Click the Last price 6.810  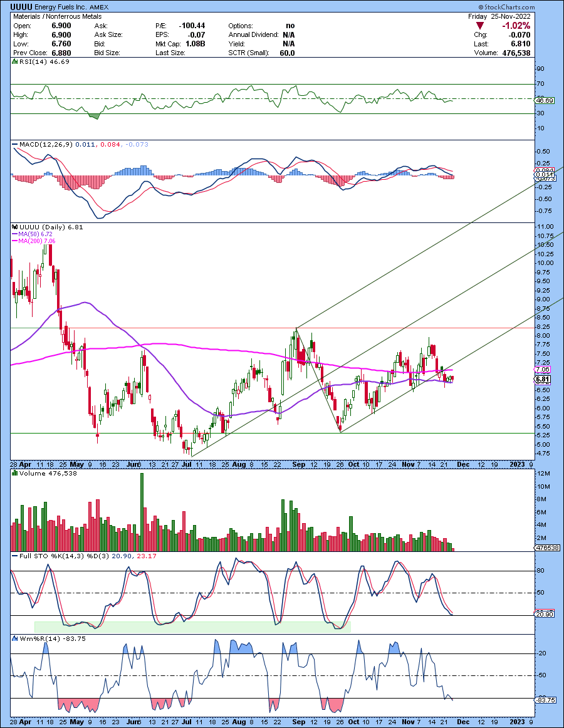[521, 44]
